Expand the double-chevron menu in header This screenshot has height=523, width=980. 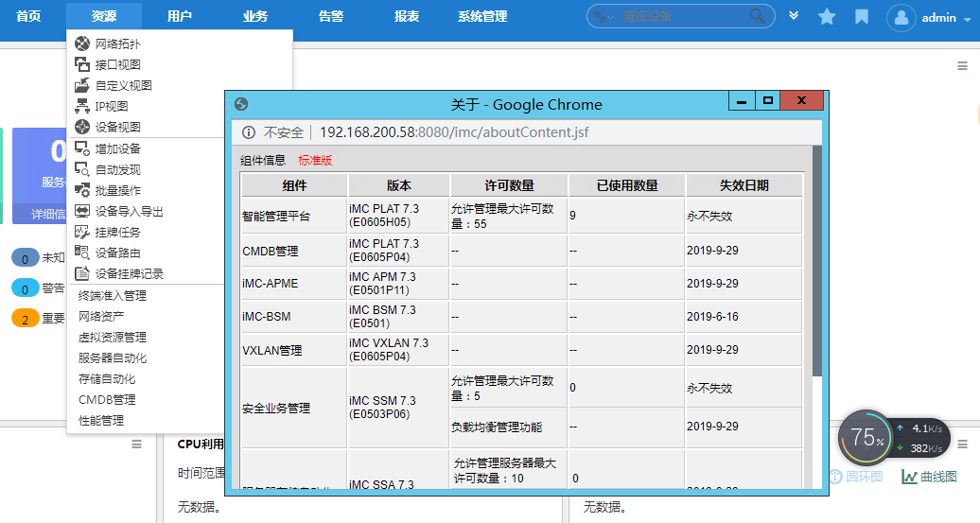click(794, 16)
